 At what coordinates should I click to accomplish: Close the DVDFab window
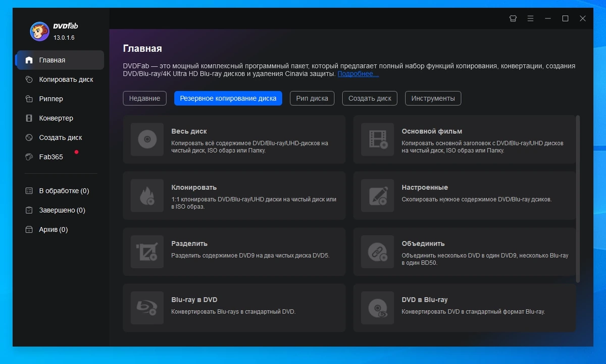click(583, 19)
